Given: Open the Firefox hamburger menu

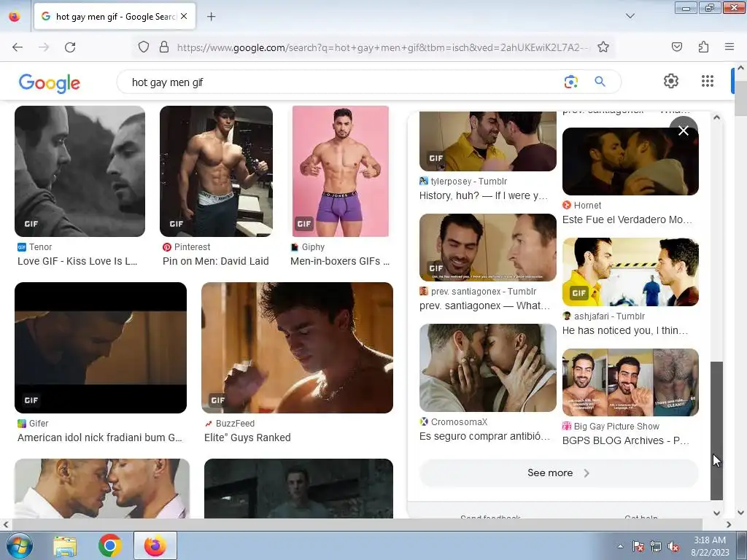Looking at the screenshot, I should (729, 47).
